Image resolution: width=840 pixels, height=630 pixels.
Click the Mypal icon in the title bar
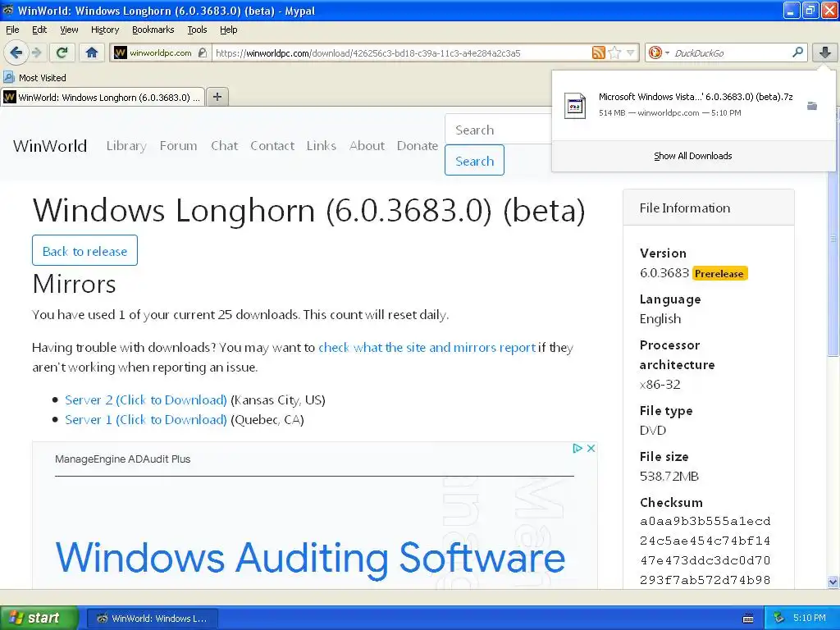coord(8,10)
